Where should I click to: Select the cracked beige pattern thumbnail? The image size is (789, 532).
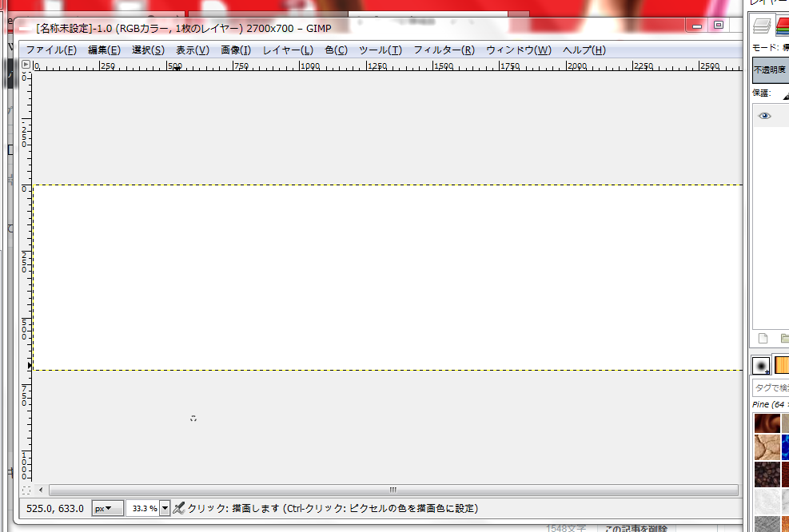(x=767, y=447)
